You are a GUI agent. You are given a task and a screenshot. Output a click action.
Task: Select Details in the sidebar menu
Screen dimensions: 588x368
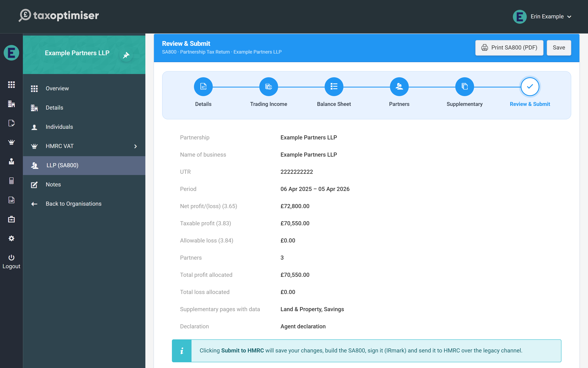(x=84, y=108)
